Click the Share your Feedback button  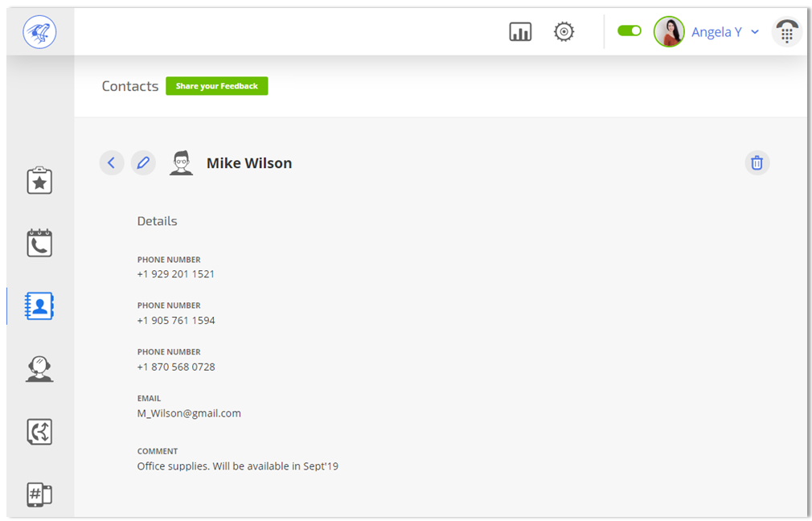[x=216, y=86]
